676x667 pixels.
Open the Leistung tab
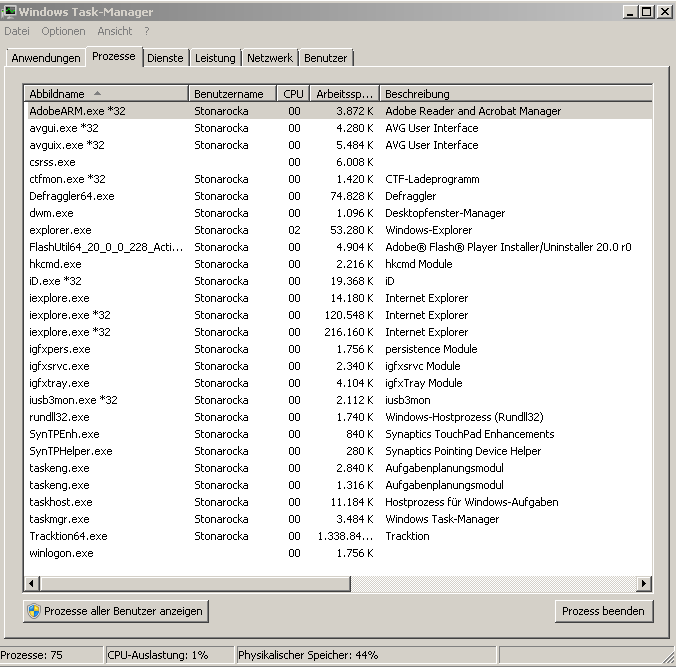(215, 58)
